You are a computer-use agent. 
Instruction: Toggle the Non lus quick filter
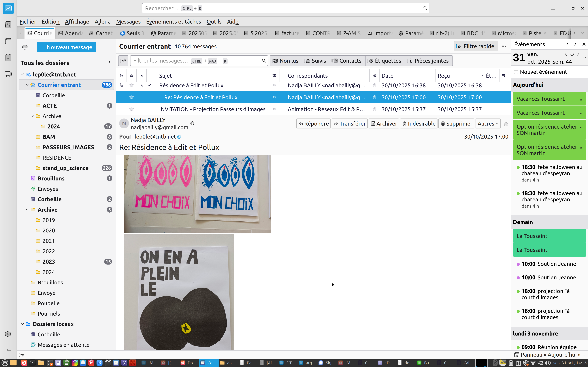(x=286, y=61)
